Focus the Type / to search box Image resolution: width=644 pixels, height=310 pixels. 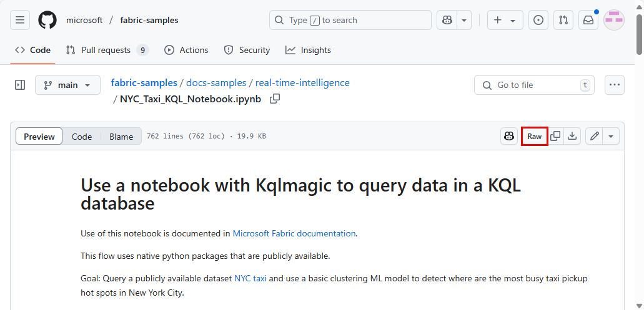click(350, 20)
